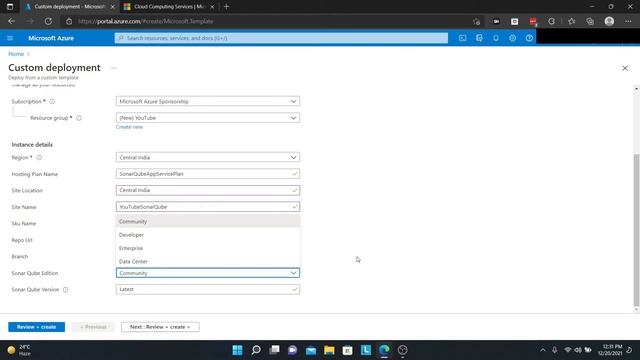Open Teams chat from taskbar
Viewport: 640px width, 360px height.
click(x=292, y=350)
